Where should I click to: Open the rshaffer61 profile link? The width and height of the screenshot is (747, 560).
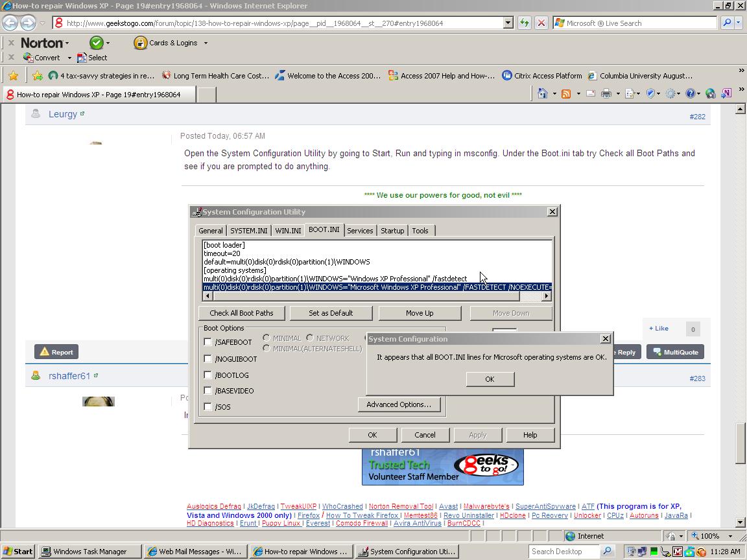tap(69, 376)
